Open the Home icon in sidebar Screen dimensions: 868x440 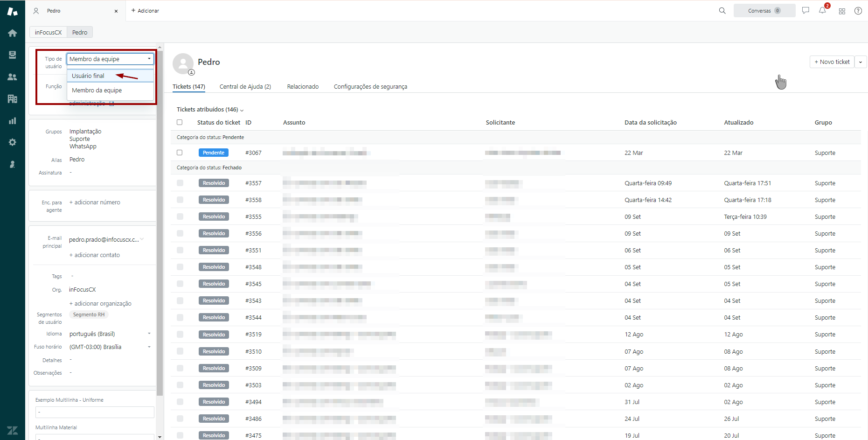[13, 33]
